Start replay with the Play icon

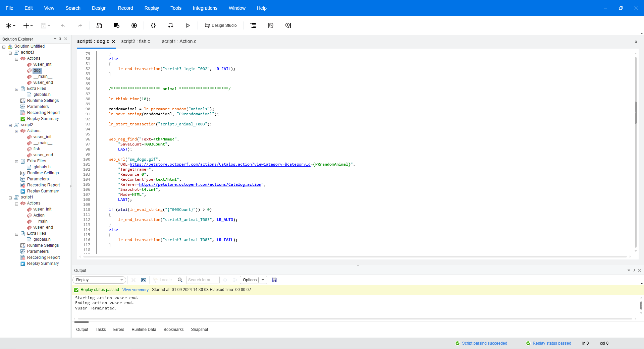(188, 25)
